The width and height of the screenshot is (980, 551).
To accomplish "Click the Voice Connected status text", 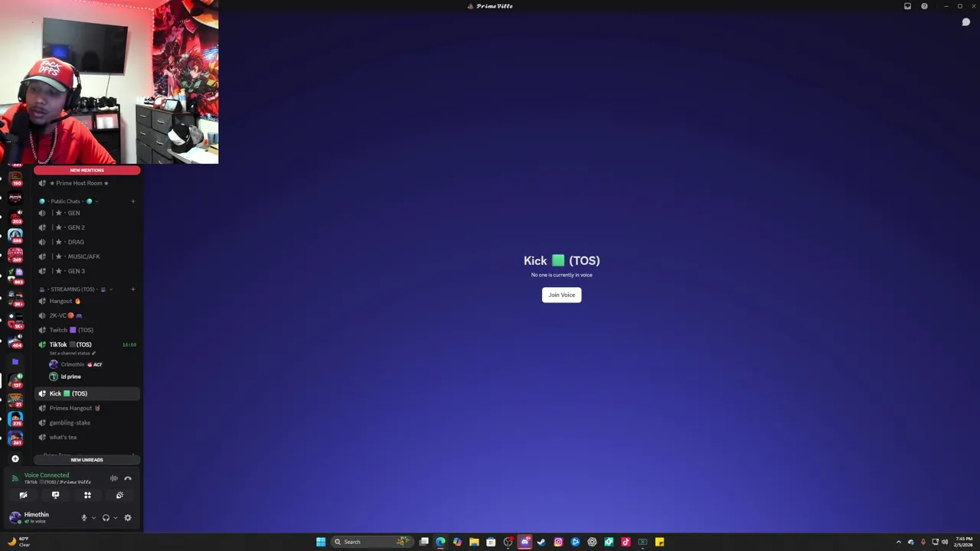I will [47, 475].
